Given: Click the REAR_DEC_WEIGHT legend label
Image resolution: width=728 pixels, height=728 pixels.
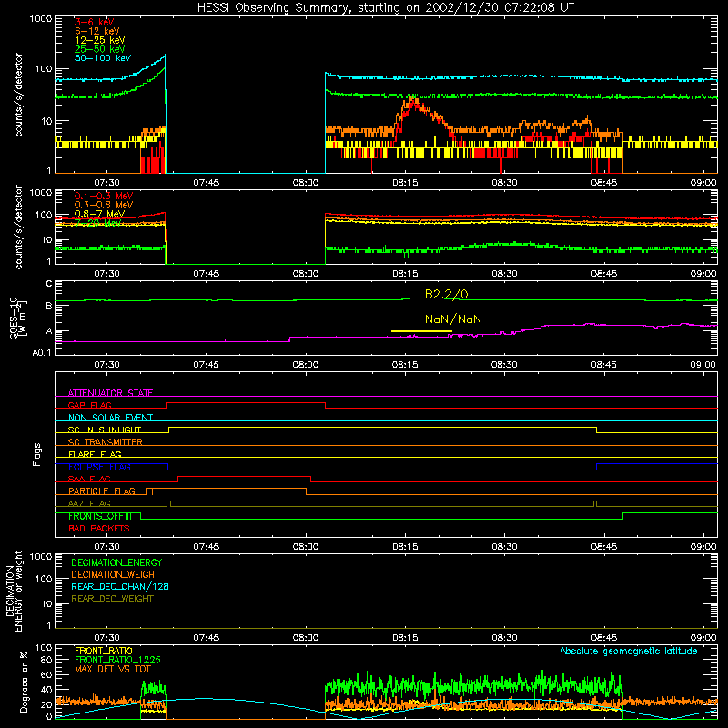Looking at the screenshot, I should (x=112, y=599).
